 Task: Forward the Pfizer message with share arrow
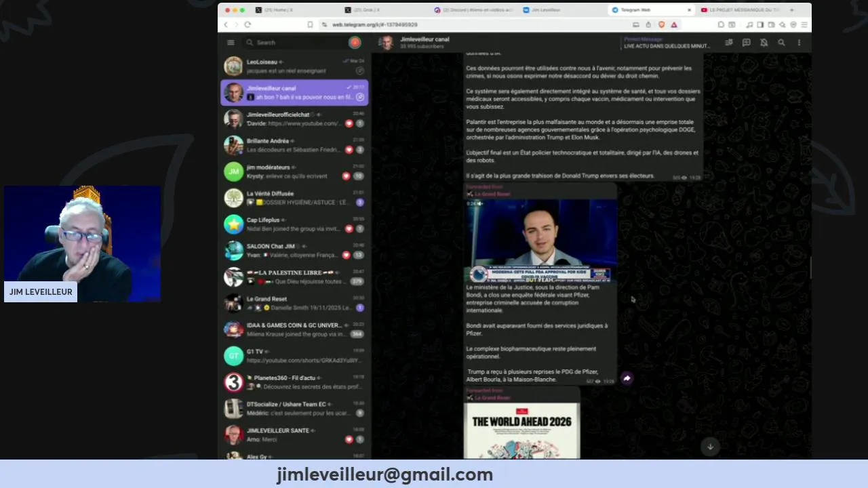[627, 379]
